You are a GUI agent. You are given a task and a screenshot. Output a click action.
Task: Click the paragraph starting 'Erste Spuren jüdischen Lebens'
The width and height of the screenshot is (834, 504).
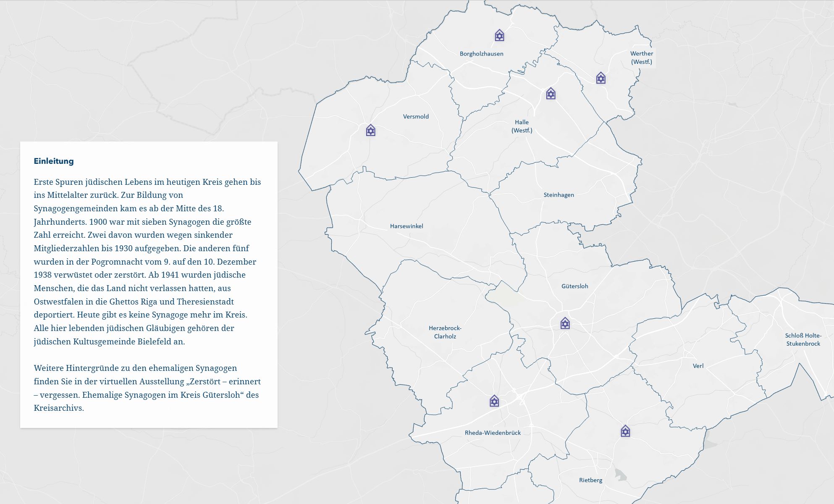point(147,262)
